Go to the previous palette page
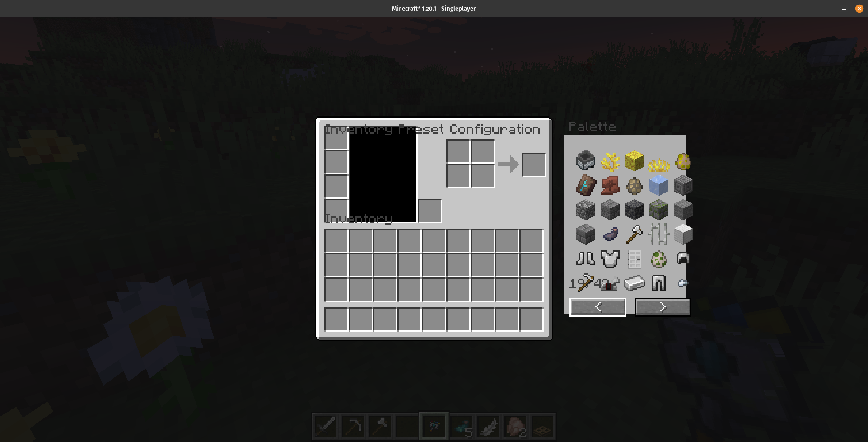 (598, 307)
